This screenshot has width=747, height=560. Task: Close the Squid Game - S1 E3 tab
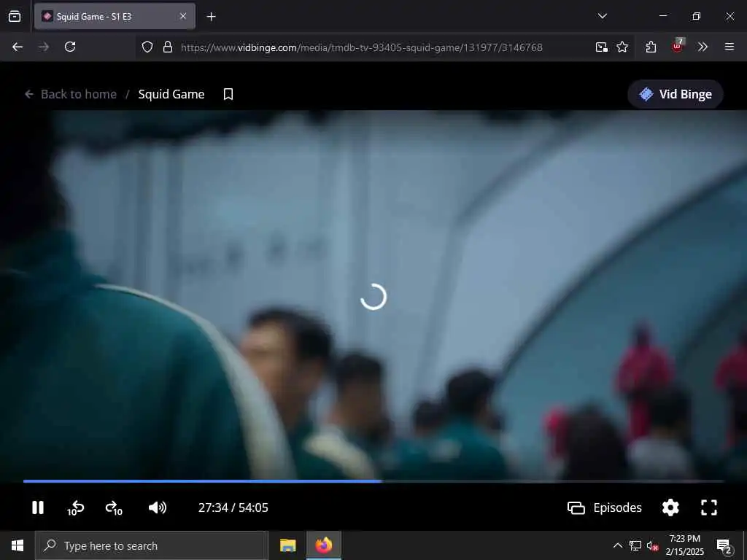coord(183,16)
